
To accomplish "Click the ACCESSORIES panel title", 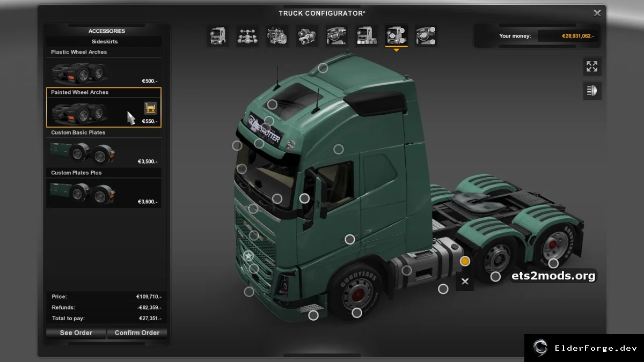I will tap(107, 31).
